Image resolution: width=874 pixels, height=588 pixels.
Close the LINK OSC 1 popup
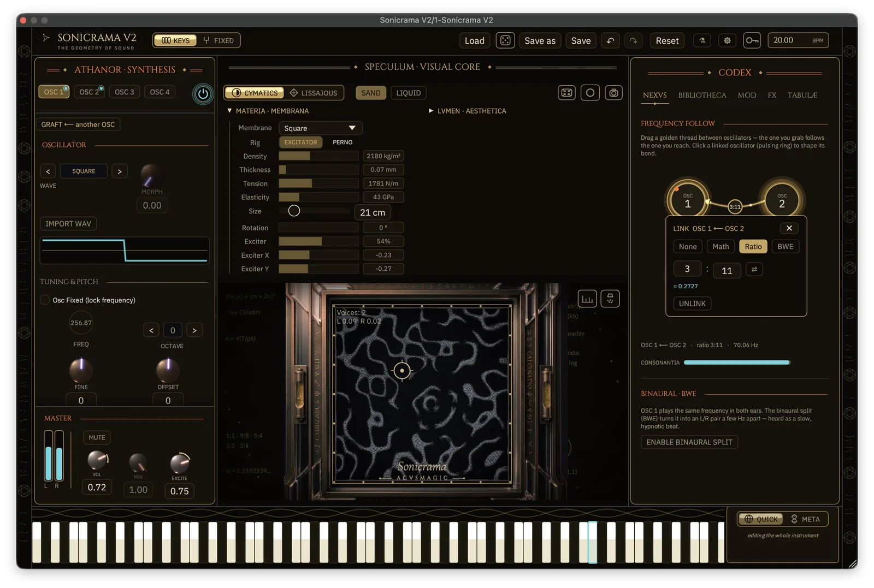tap(789, 228)
